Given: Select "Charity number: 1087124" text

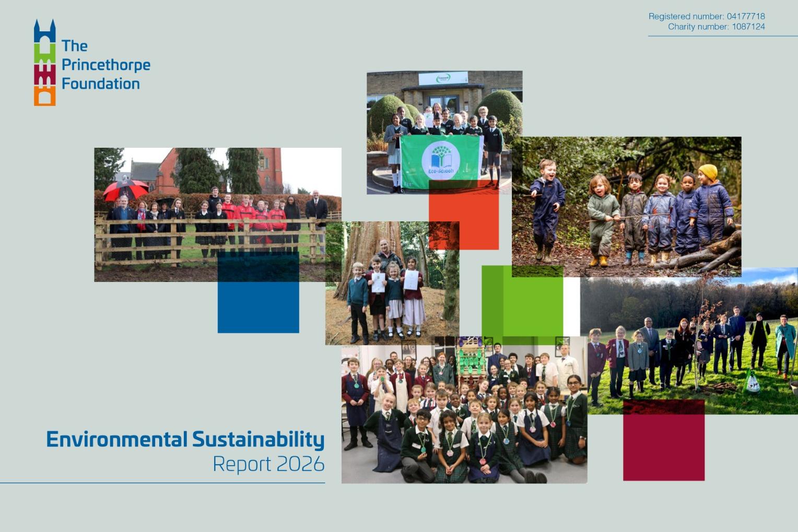Looking at the screenshot, I should click(716, 27).
